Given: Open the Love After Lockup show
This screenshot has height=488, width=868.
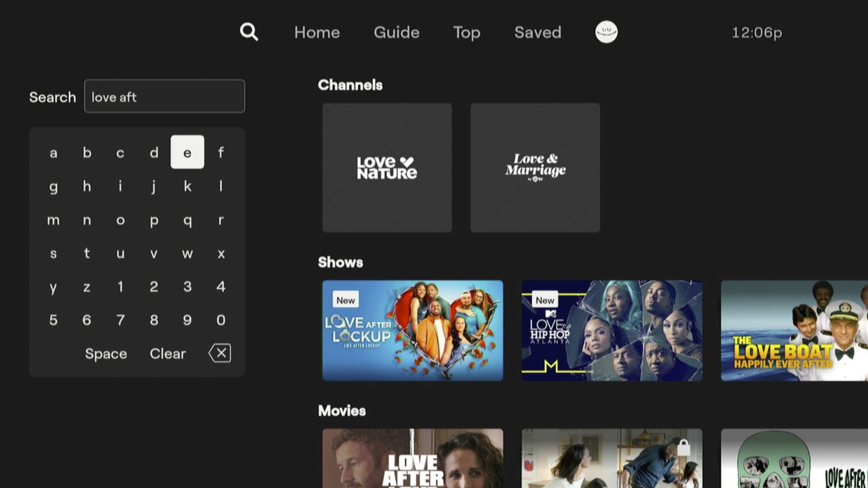Looking at the screenshot, I should 412,330.
